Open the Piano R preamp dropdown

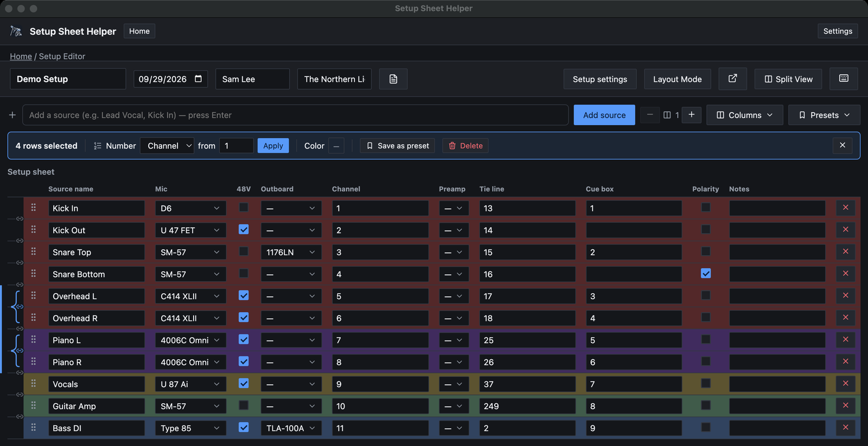pos(454,362)
